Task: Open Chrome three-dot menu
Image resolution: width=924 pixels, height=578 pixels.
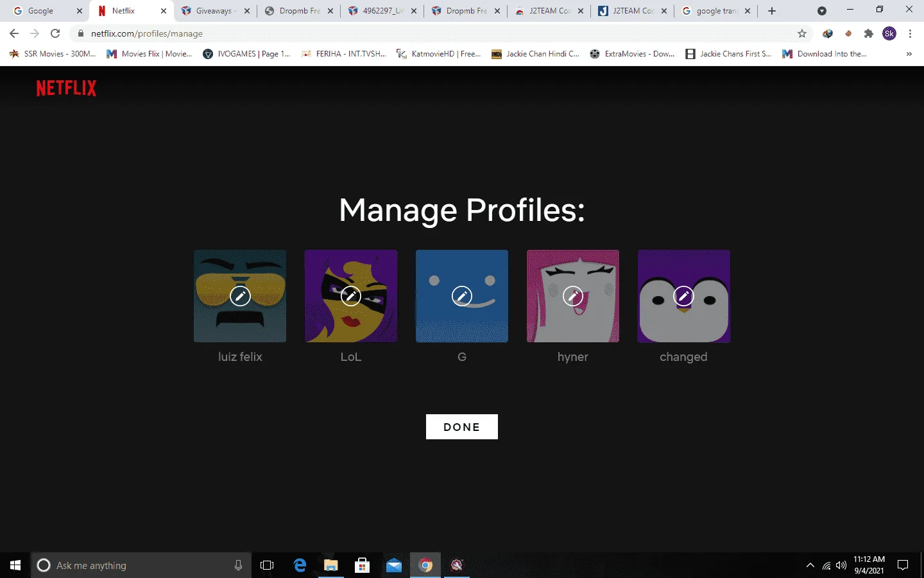Action: point(910,33)
